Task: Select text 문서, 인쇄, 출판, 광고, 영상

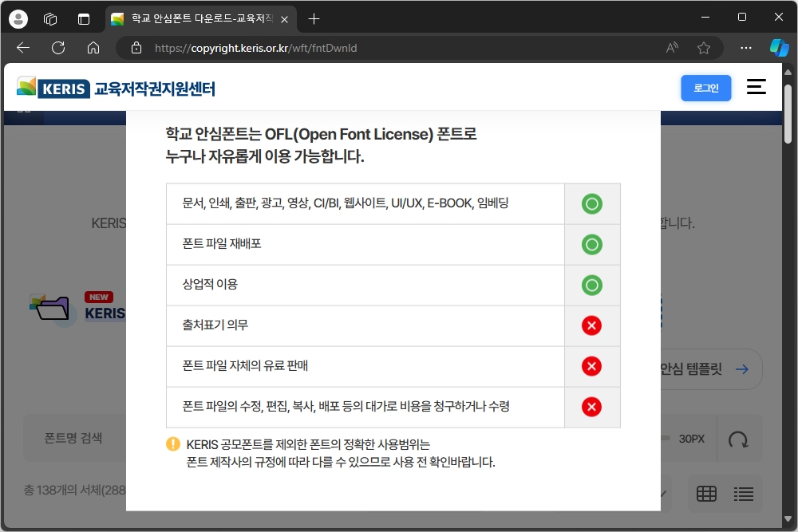Action: tap(246, 203)
